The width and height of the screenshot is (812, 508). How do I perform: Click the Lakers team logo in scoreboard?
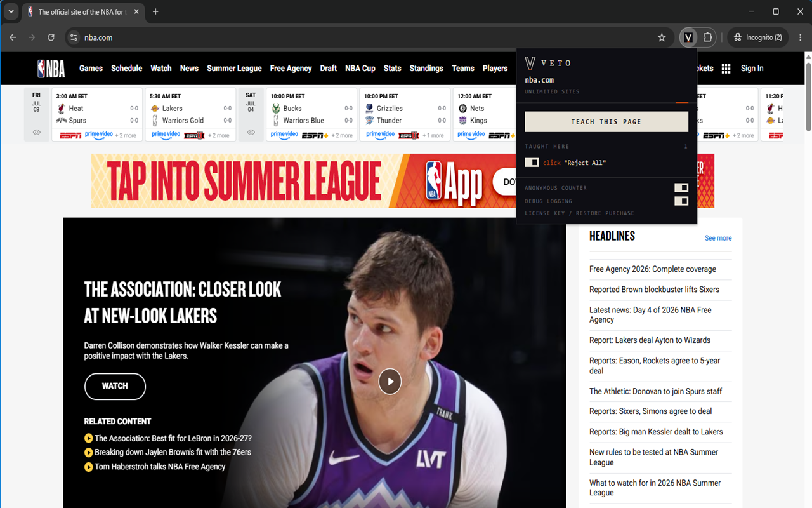click(155, 109)
